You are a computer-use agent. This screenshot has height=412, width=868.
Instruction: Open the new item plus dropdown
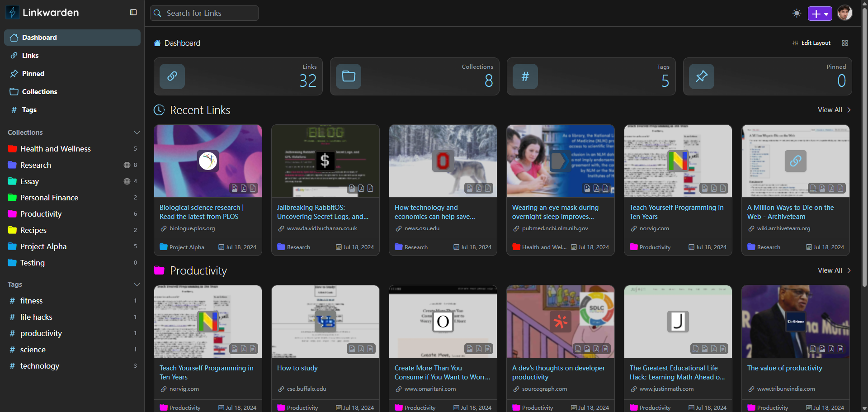pyautogui.click(x=820, y=14)
